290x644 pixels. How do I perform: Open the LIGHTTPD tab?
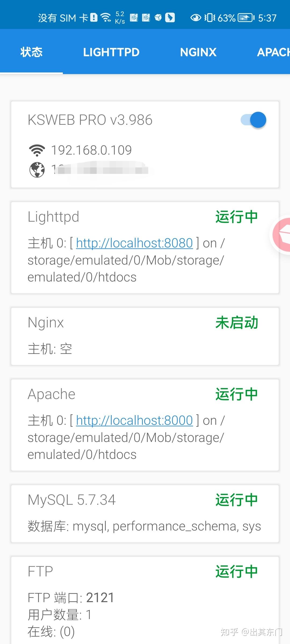click(x=111, y=52)
